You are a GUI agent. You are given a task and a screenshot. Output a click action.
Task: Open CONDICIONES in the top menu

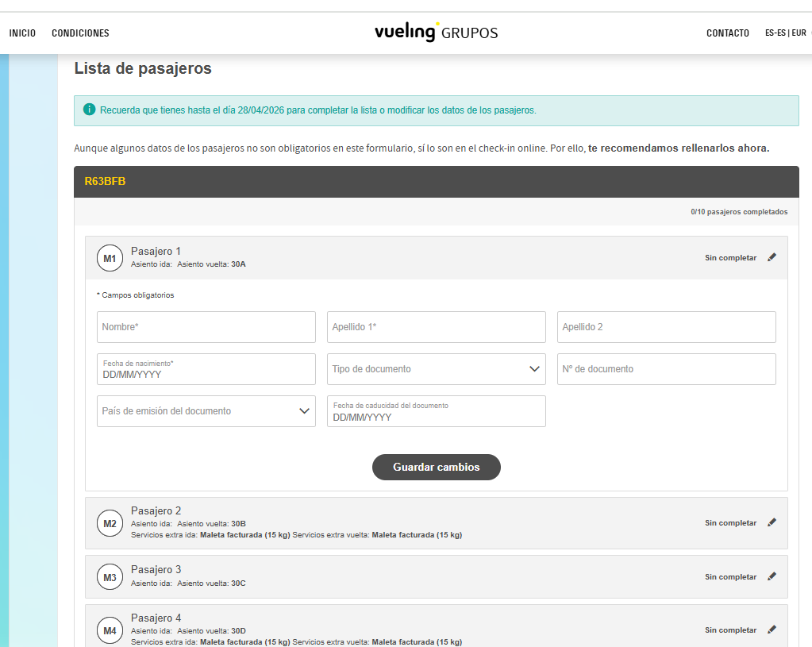tap(80, 33)
